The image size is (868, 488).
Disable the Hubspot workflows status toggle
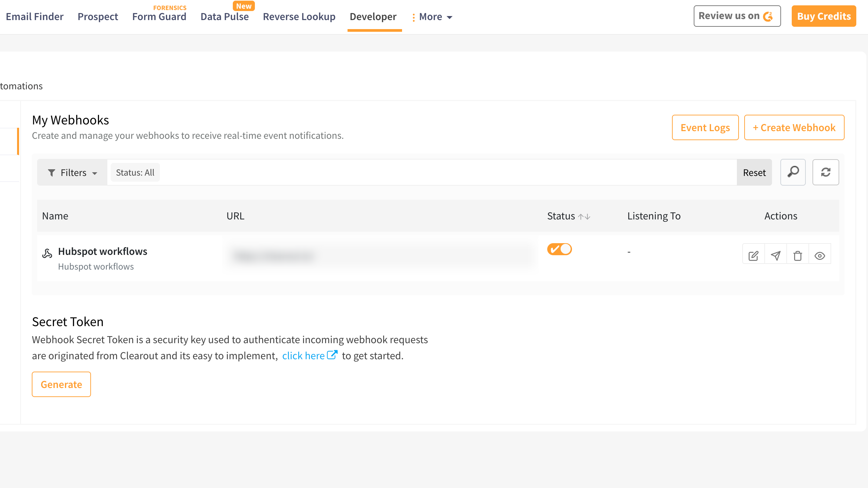click(x=559, y=250)
